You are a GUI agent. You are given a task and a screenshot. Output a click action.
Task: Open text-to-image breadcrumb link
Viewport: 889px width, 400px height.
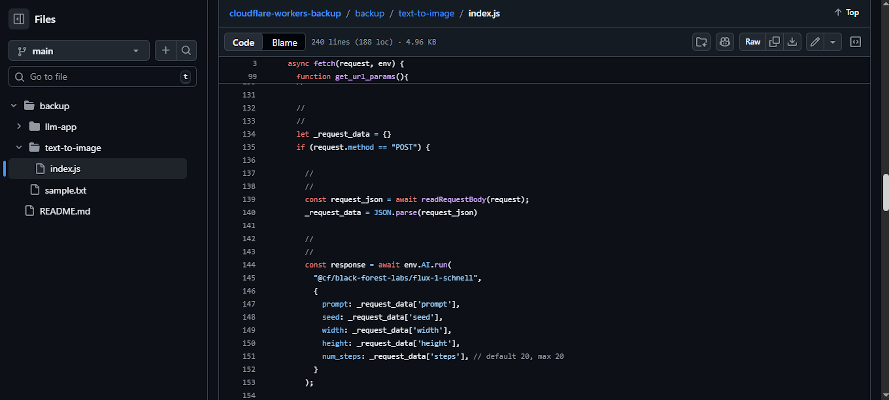coord(426,13)
